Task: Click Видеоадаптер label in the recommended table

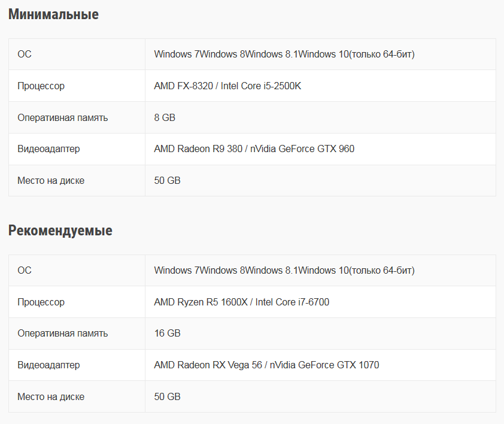Action: coord(48,365)
